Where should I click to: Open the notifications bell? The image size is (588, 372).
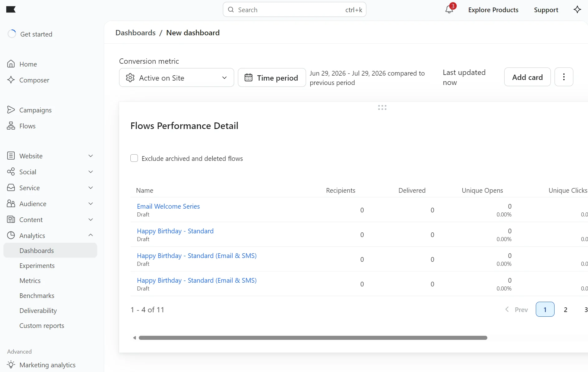click(x=449, y=9)
